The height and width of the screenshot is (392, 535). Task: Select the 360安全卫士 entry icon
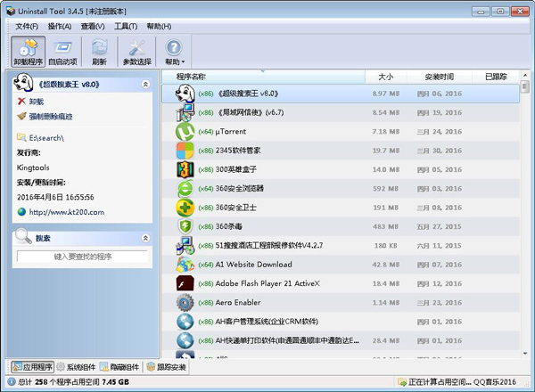click(x=185, y=208)
